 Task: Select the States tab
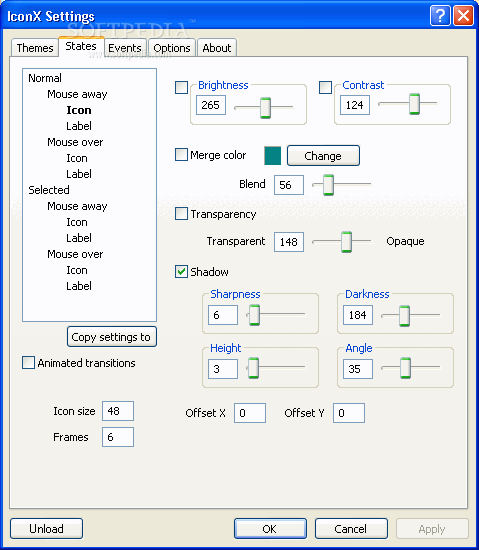pyautogui.click(x=81, y=46)
